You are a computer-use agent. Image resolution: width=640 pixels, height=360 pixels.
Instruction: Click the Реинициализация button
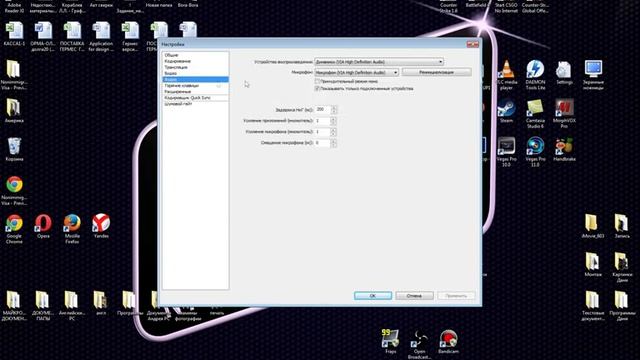(436, 72)
